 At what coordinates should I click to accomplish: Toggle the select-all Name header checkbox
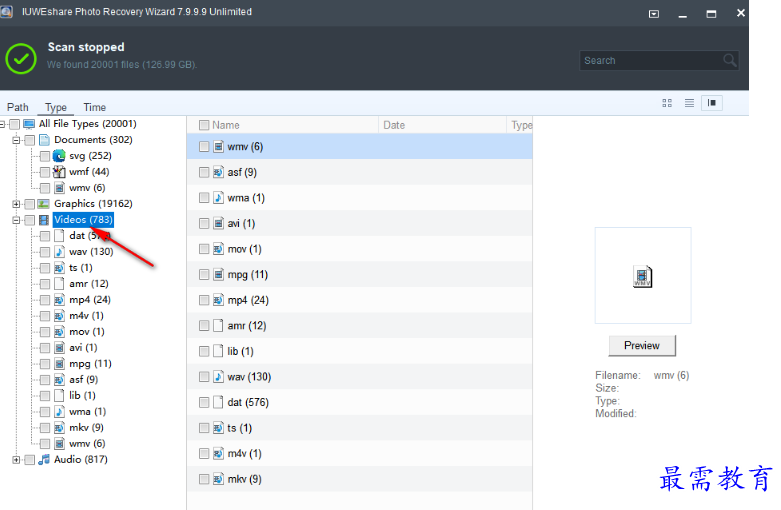[x=204, y=125]
